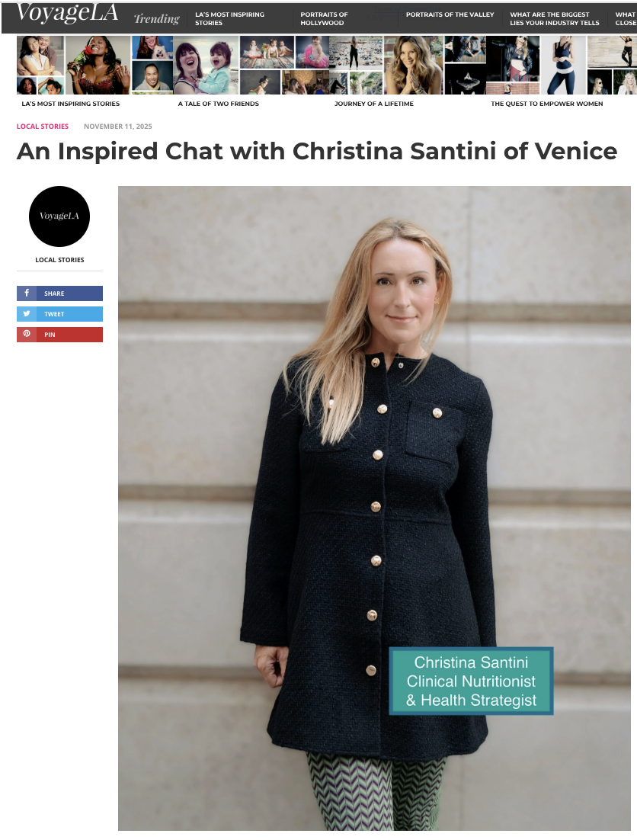Image resolution: width=637 pixels, height=840 pixels.
Task: Open the Local Stories category link
Action: pos(42,127)
